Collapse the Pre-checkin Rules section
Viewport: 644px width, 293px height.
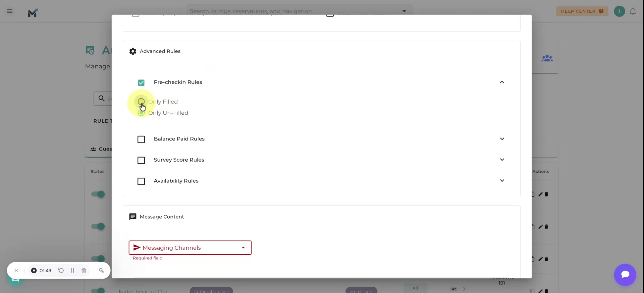point(502,82)
